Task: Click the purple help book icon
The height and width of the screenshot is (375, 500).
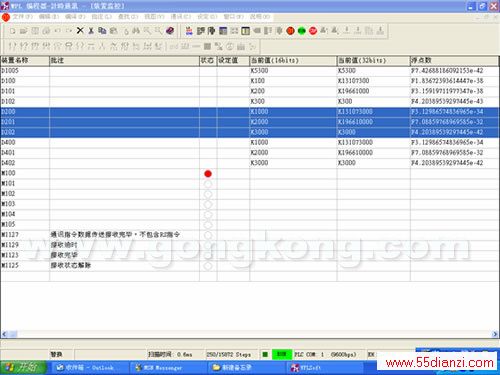Action: 170,31
